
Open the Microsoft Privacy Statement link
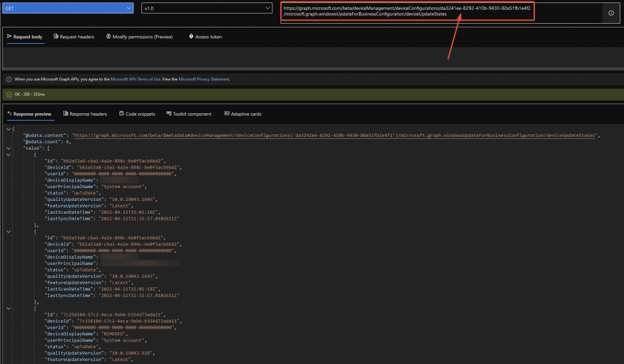(204, 80)
